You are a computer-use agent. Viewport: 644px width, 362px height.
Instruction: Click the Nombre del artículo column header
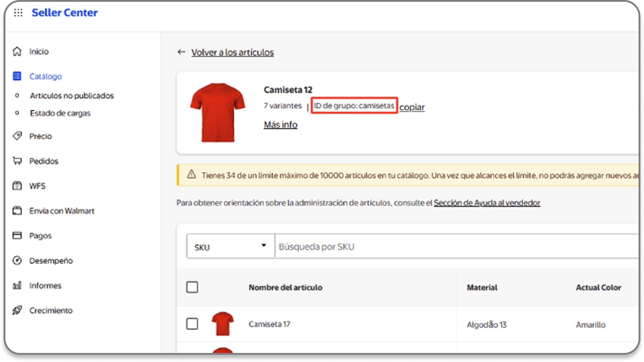pos(285,288)
